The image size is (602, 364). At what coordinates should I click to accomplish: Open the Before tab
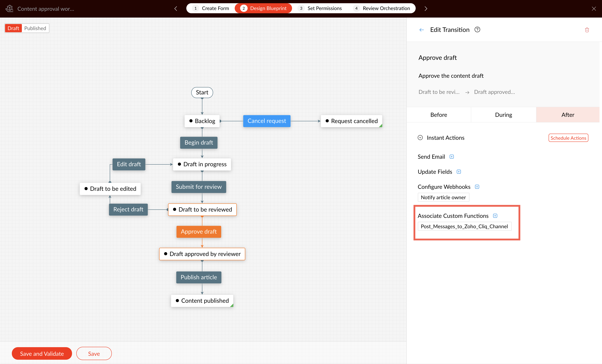coord(439,115)
